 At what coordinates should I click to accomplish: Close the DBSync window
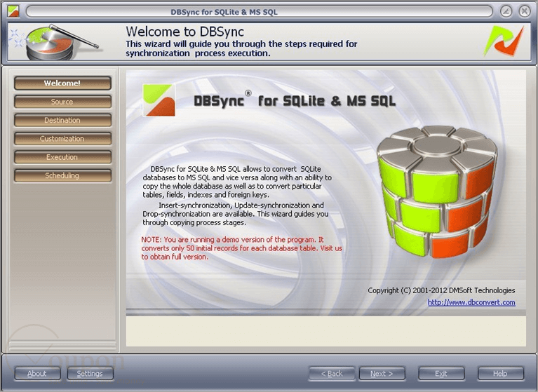(x=524, y=11)
